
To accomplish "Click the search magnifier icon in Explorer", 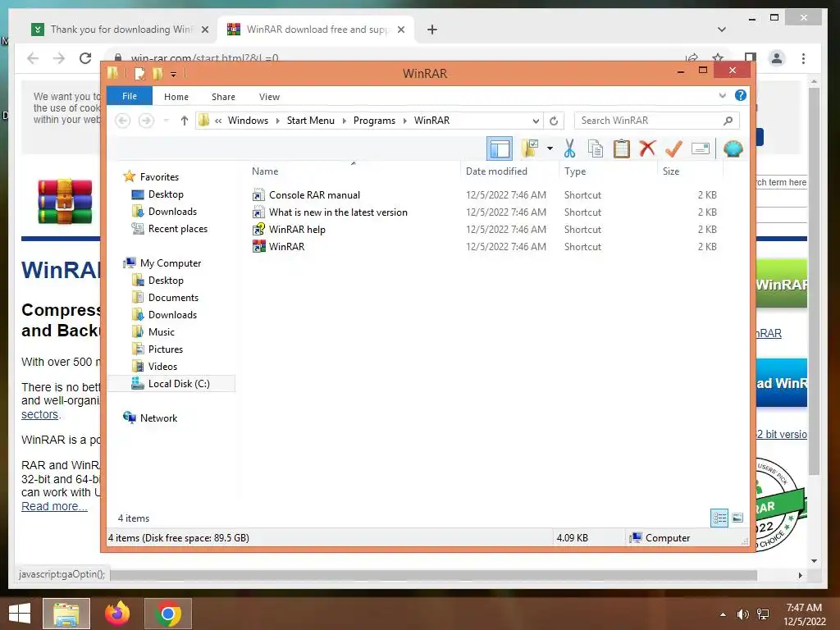I will coord(728,121).
